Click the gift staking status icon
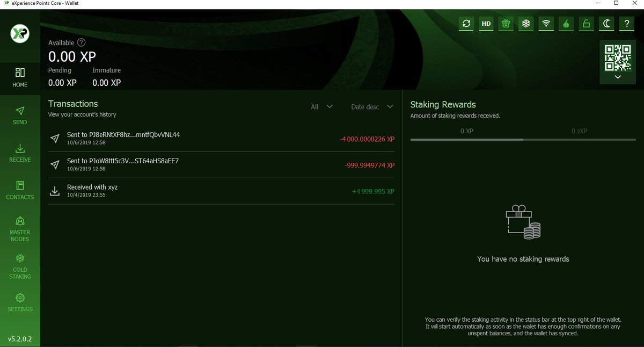 [x=506, y=24]
